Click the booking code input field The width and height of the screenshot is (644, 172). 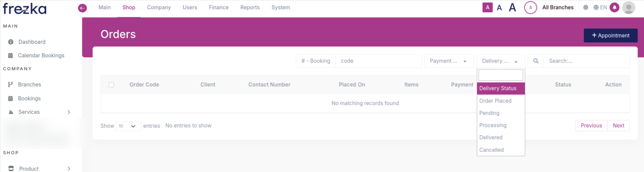pyautogui.click(x=378, y=61)
